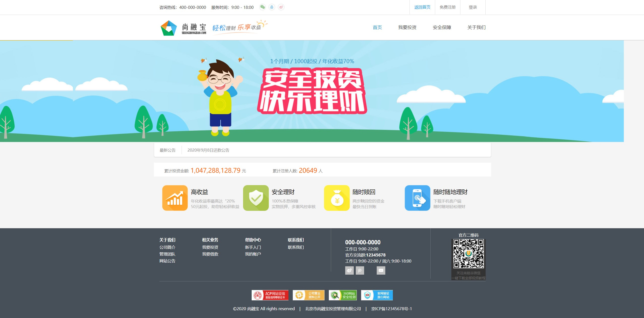
Task: Click the 尚融宝 logo
Action: 183,28
